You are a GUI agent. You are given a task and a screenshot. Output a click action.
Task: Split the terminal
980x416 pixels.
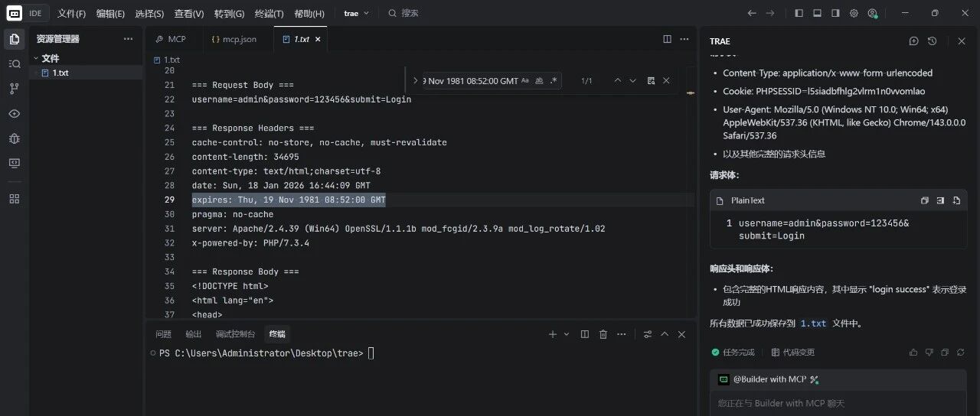(585, 334)
